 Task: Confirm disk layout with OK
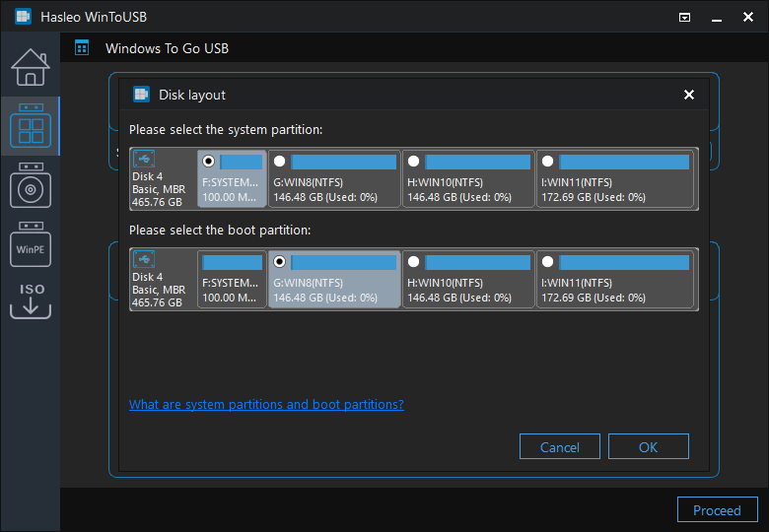pyautogui.click(x=649, y=446)
